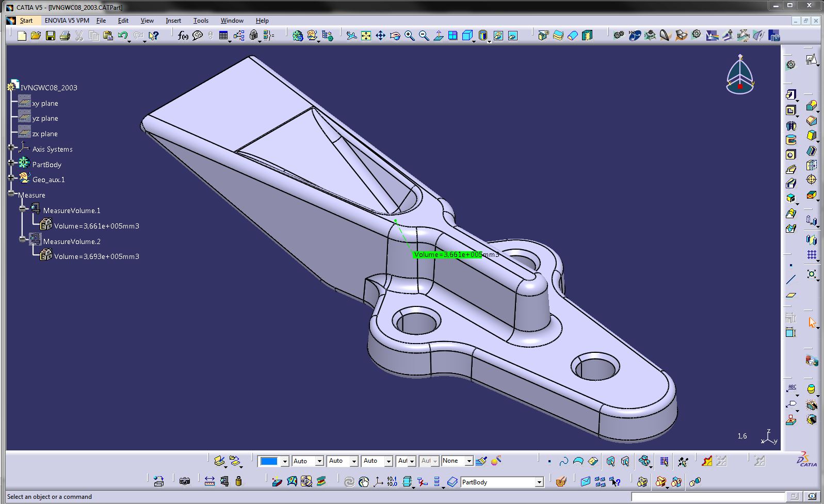Click the compass in the viewport corner

tap(740, 75)
